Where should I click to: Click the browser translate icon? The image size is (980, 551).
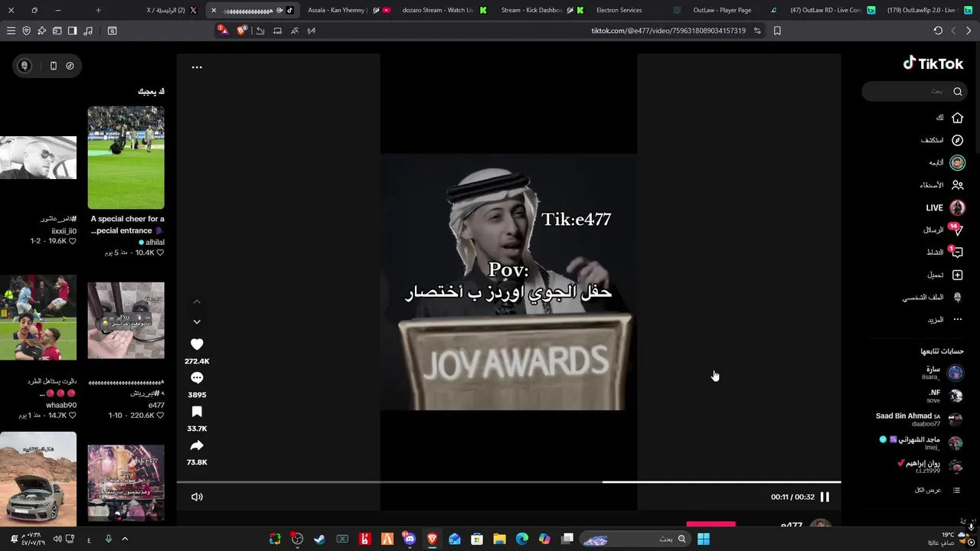[x=295, y=31]
